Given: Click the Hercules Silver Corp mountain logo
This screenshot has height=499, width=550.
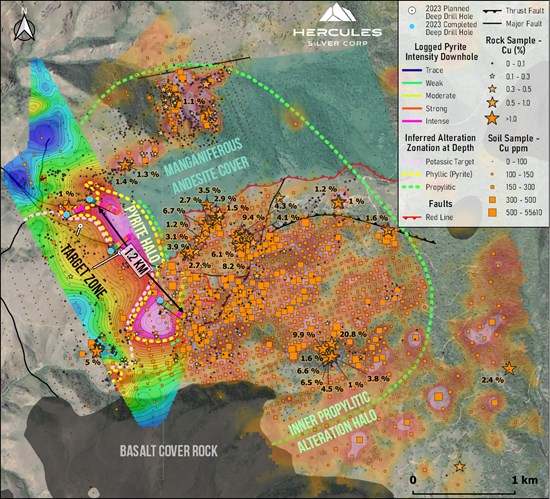Looking at the screenshot, I should tap(337, 13).
